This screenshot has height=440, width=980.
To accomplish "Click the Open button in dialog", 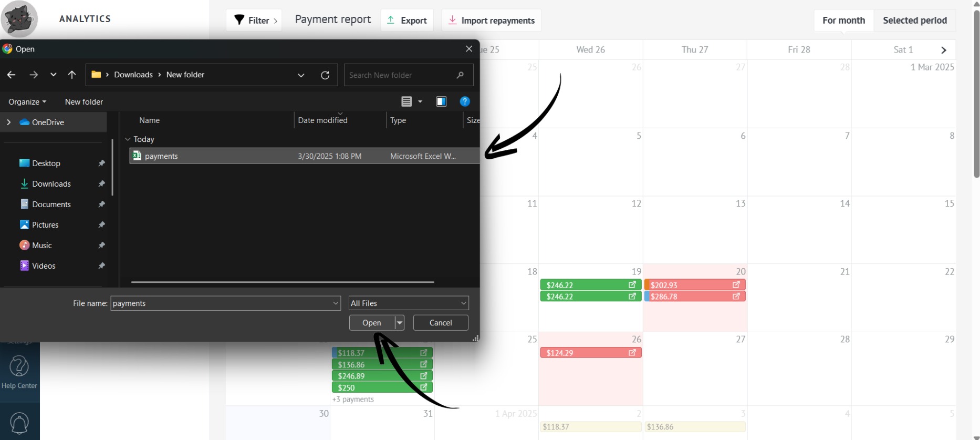I will [x=371, y=323].
